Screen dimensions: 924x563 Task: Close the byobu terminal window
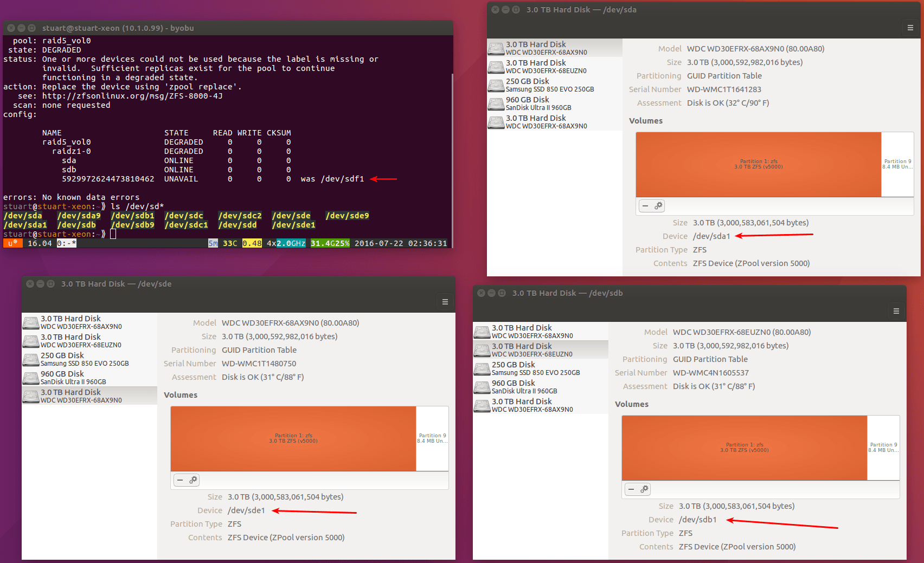coord(11,28)
